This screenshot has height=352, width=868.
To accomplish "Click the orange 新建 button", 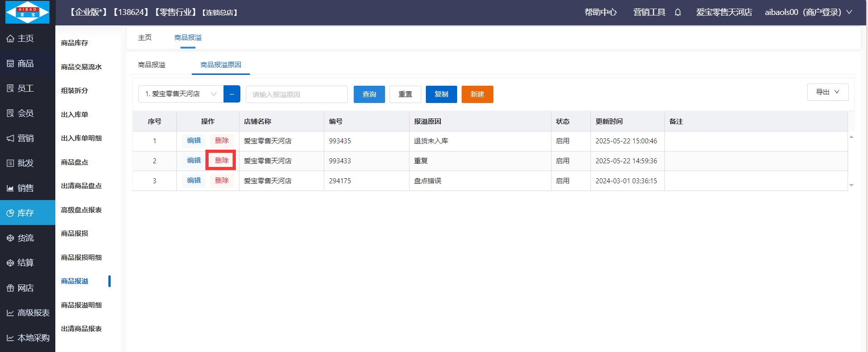I will pyautogui.click(x=477, y=94).
